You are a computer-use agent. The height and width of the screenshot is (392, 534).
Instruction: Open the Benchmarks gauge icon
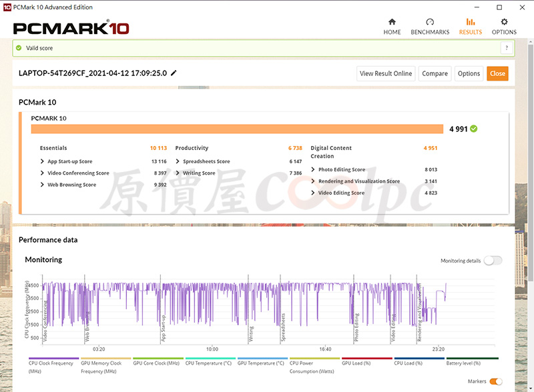[430, 22]
